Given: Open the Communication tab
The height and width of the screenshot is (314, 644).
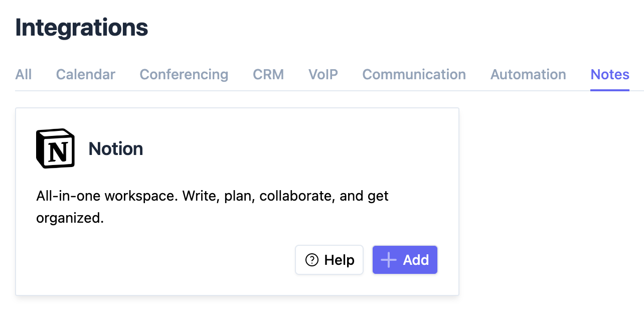Looking at the screenshot, I should click(414, 75).
